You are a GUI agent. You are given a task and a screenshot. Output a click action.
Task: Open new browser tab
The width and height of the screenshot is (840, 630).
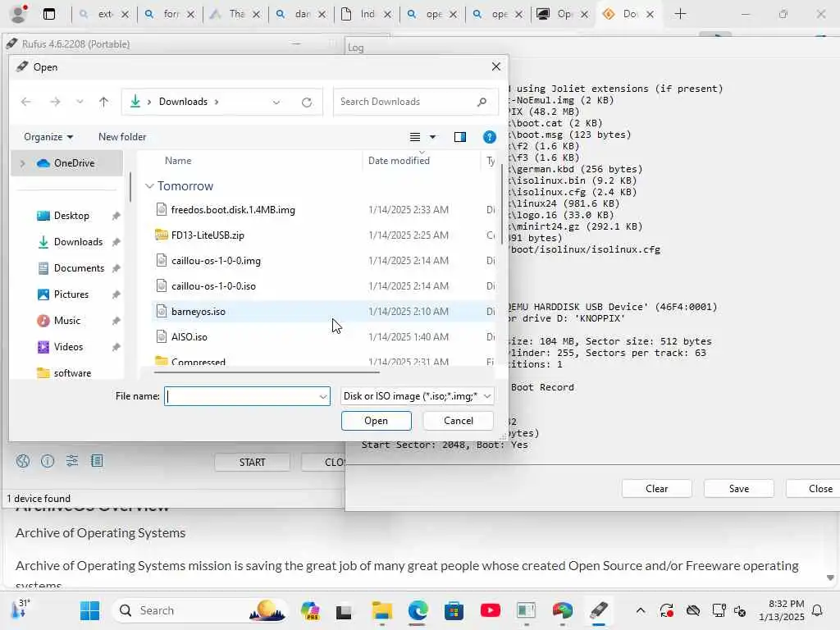pyautogui.click(x=680, y=14)
